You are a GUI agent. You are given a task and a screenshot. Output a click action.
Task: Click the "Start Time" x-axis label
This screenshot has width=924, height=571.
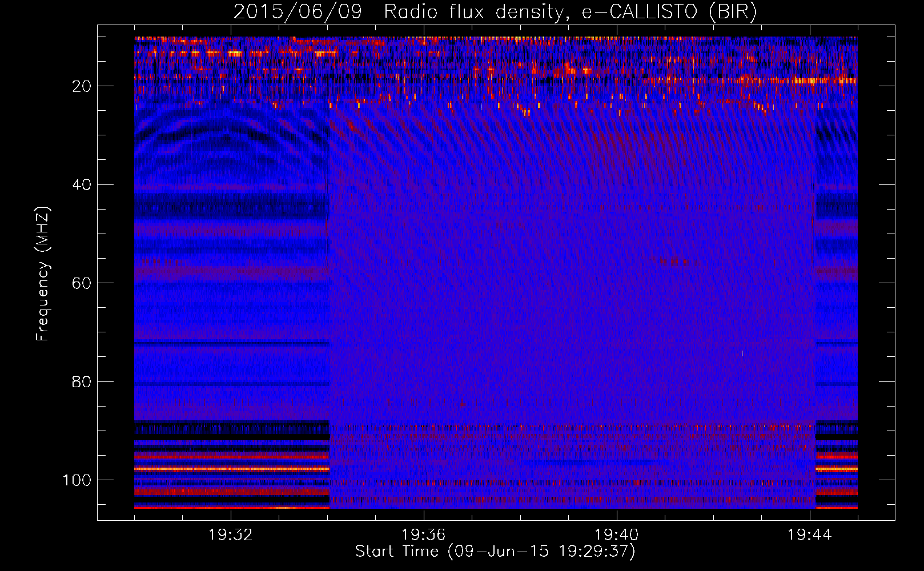(495, 552)
